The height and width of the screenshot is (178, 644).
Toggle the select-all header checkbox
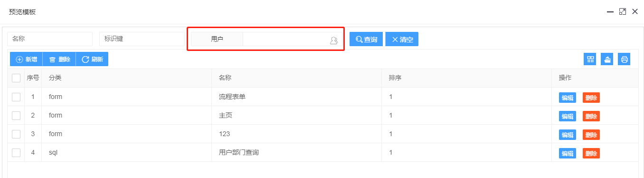tap(16, 78)
